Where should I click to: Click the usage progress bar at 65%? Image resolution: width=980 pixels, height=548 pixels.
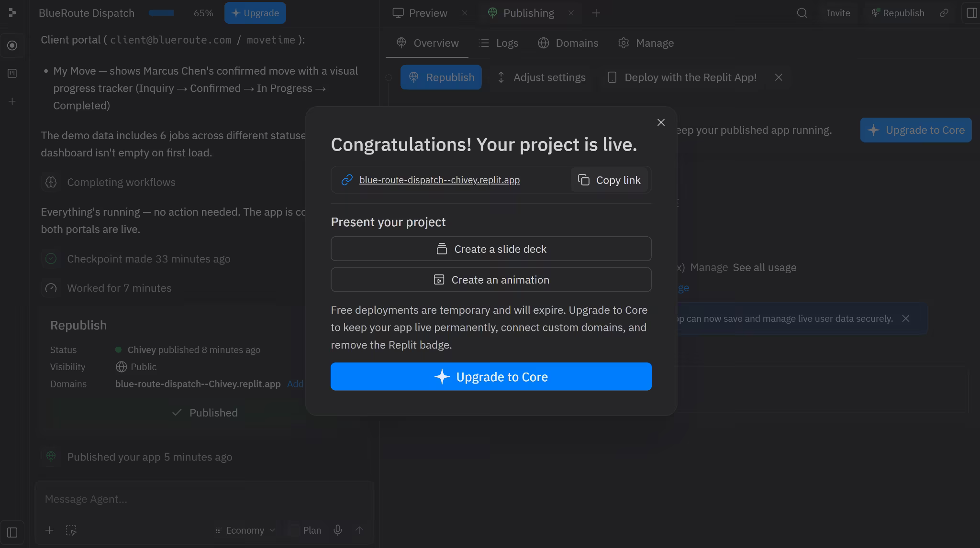click(x=162, y=13)
